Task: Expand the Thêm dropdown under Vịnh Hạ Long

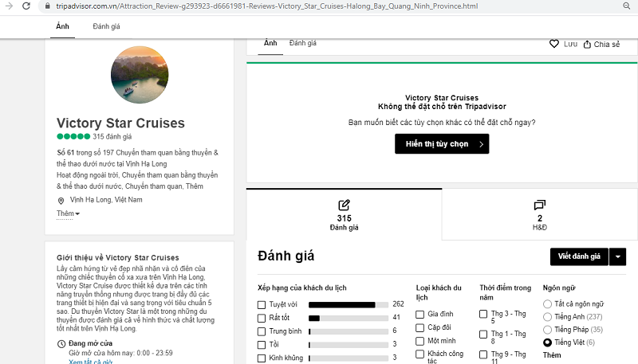Action: pos(68,214)
